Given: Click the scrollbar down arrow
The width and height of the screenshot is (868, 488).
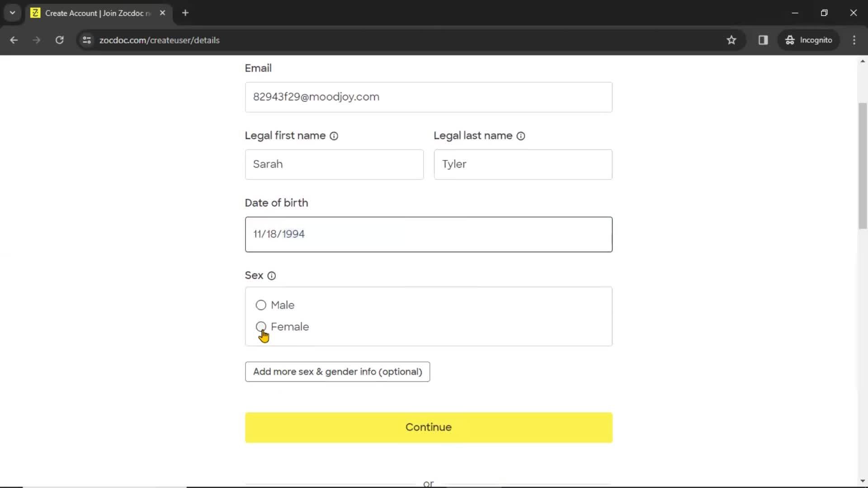Looking at the screenshot, I should (863, 481).
